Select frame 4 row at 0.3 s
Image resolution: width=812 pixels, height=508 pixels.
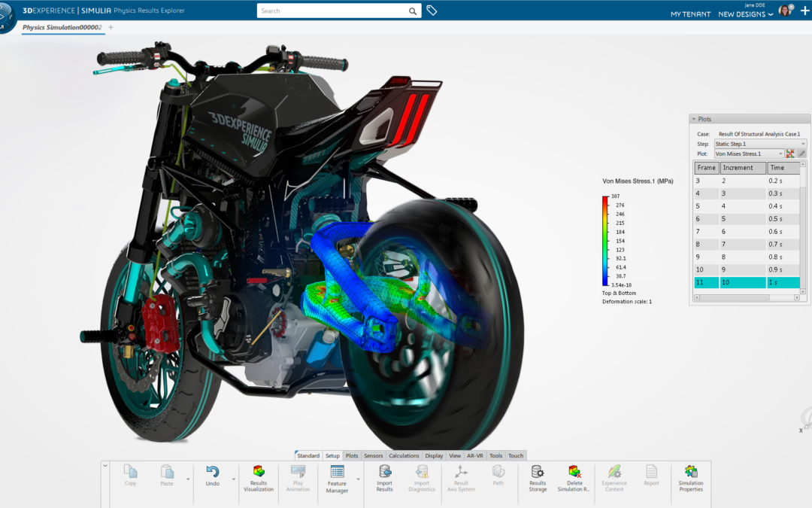[x=747, y=193]
